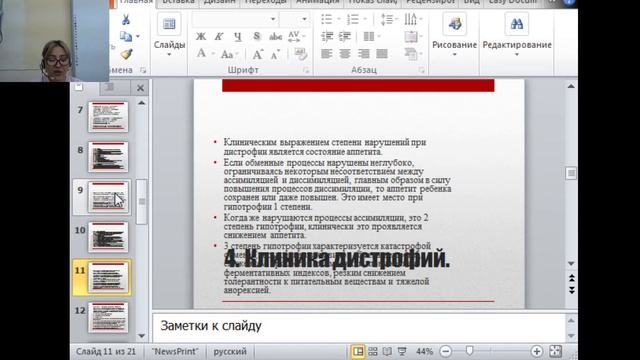Switch to Normal view icon
Screen dimensions: 640x360
(358, 351)
